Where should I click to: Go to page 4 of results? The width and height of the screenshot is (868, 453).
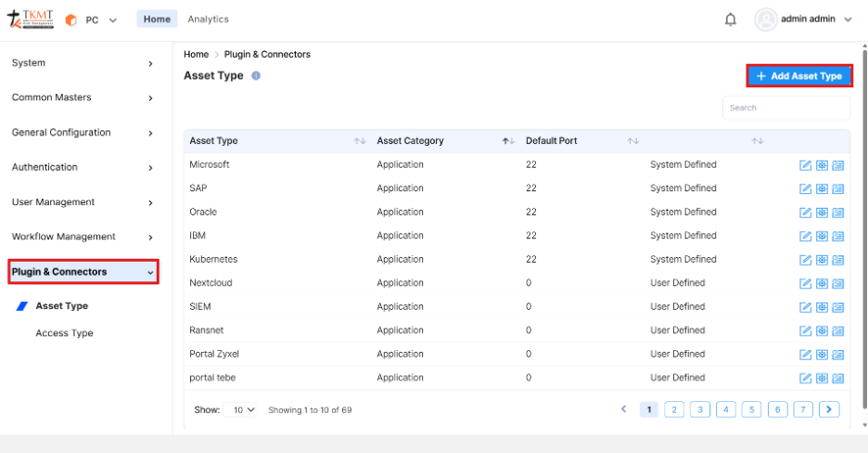(726, 409)
